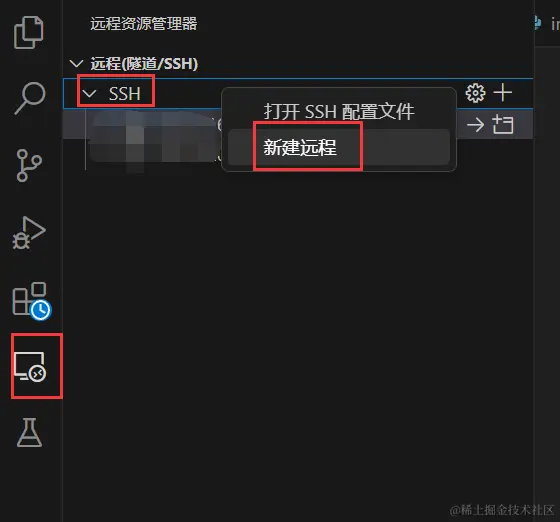Viewport: 560px width, 522px height.
Task: Connect in current window arrow icon
Action: click(x=475, y=125)
